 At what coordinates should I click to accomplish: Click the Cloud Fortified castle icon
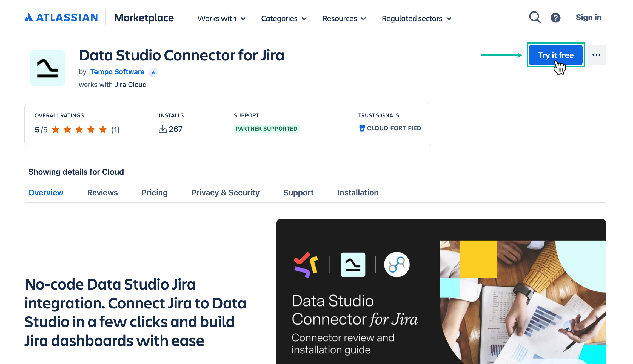362,128
